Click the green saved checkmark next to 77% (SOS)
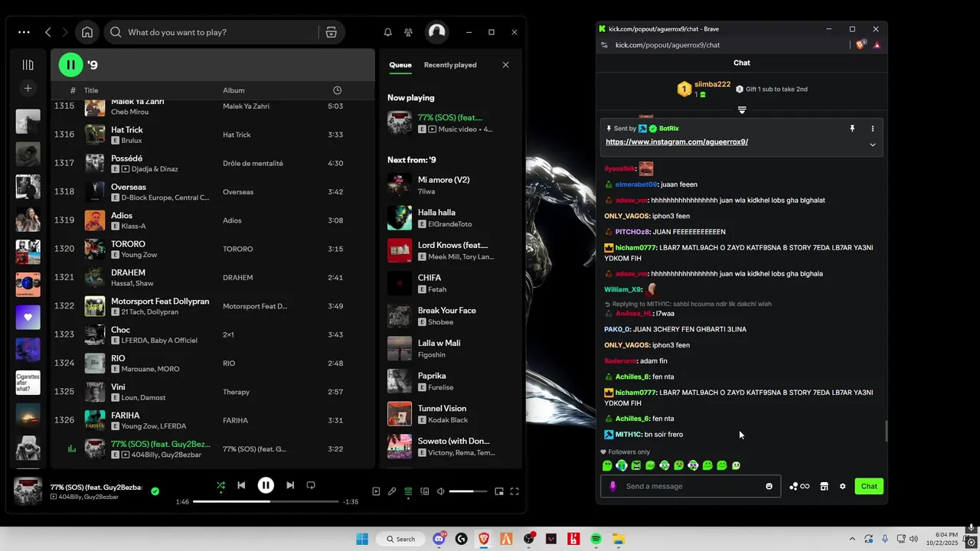Viewport: 980px width, 551px height. (x=155, y=491)
